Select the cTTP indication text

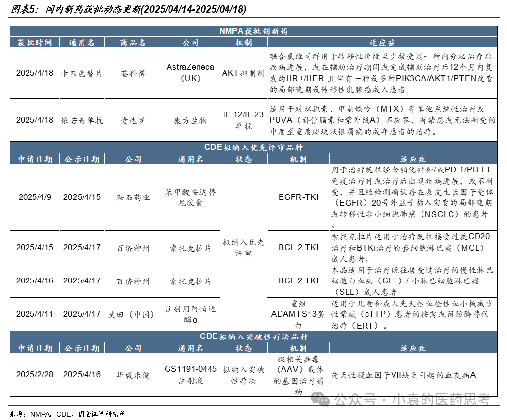coord(412,314)
